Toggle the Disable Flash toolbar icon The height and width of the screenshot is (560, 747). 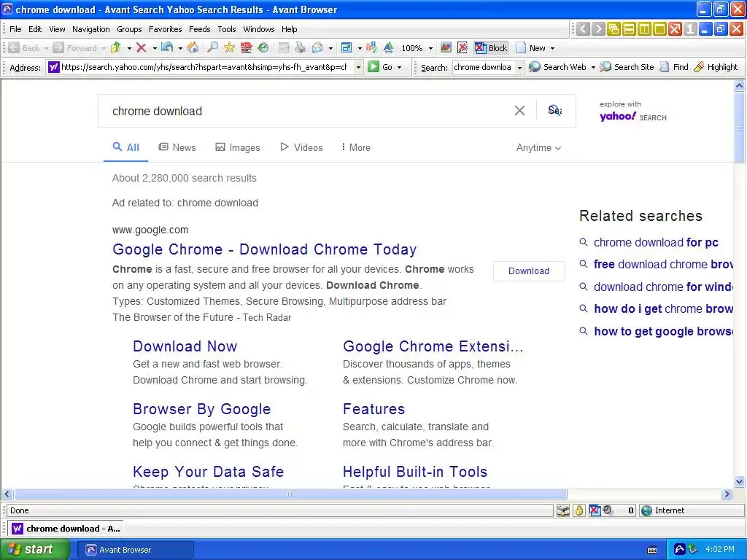tap(462, 47)
